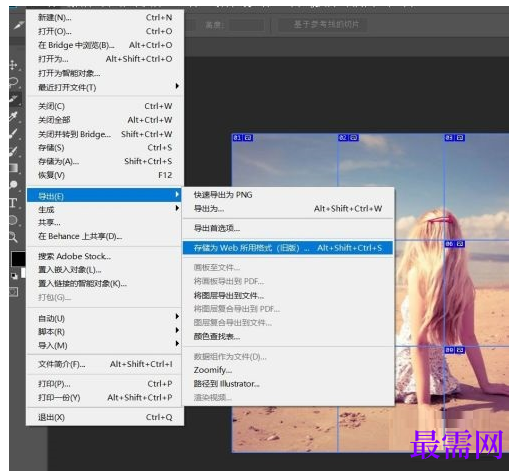This screenshot has height=476, width=522.
Task: Select the Zoom tool
Action: pyautogui.click(x=14, y=237)
